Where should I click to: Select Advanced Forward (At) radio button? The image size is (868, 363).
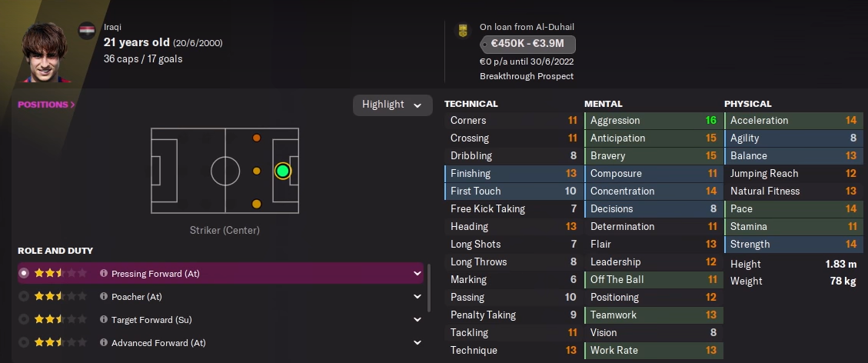[x=24, y=343]
